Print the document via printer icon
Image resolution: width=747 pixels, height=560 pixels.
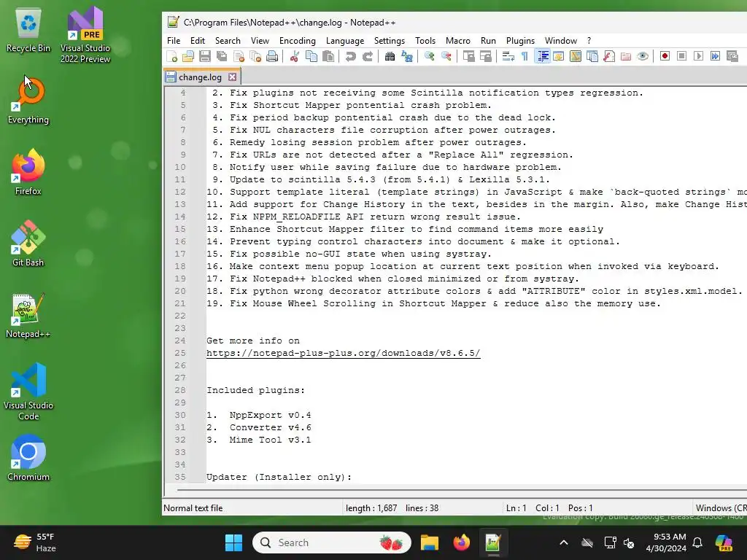(272, 57)
